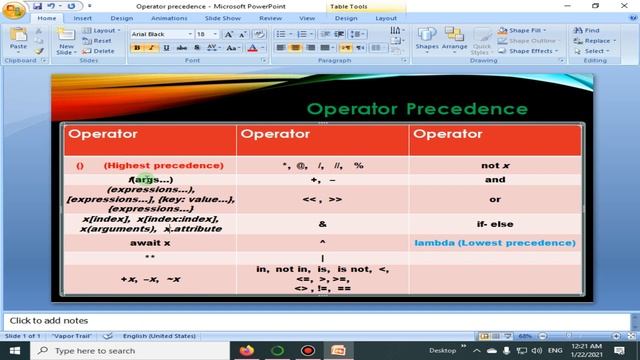This screenshot has width=640, height=360.
Task: Open the Animations tab
Action: pyautogui.click(x=169, y=18)
